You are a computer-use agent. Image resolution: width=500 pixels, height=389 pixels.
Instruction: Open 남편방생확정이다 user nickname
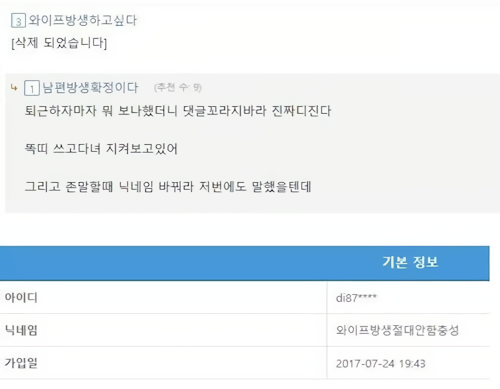[x=90, y=88]
